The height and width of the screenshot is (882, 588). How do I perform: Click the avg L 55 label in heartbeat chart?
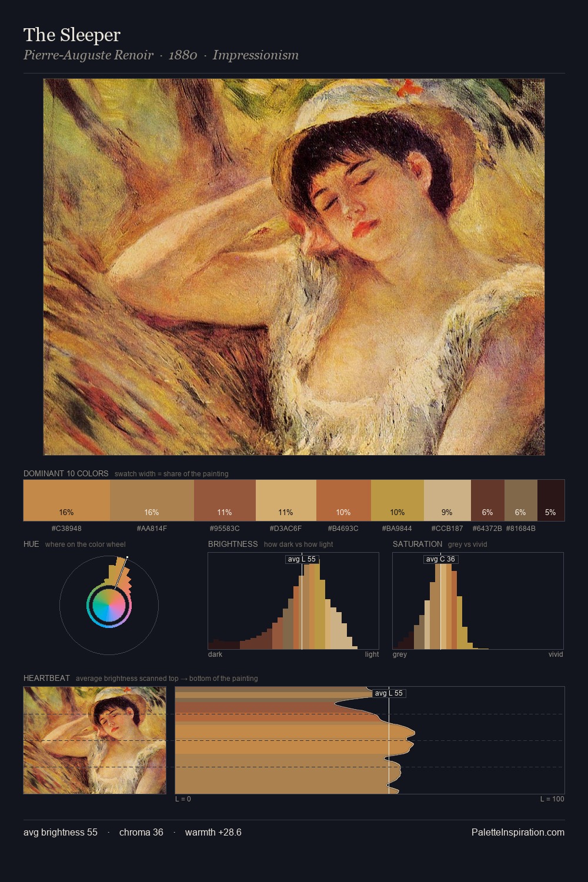tap(389, 693)
